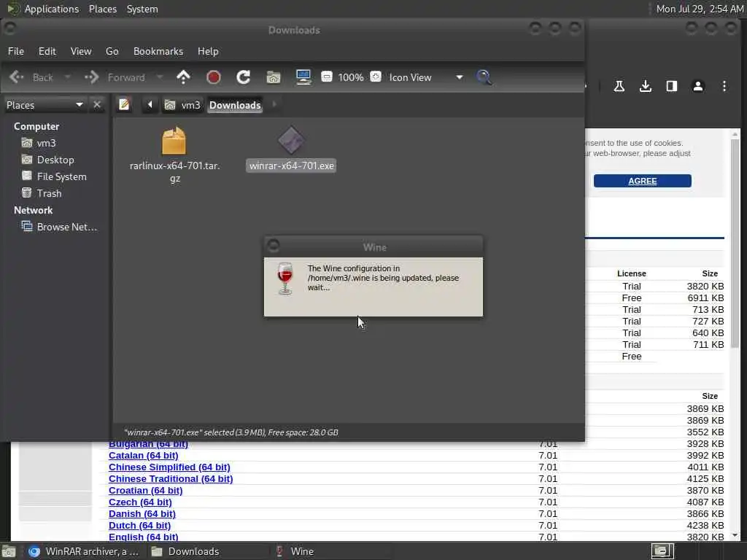Stop loading with red stop icon
Image resolution: width=747 pixels, height=560 pixels.
214,77
